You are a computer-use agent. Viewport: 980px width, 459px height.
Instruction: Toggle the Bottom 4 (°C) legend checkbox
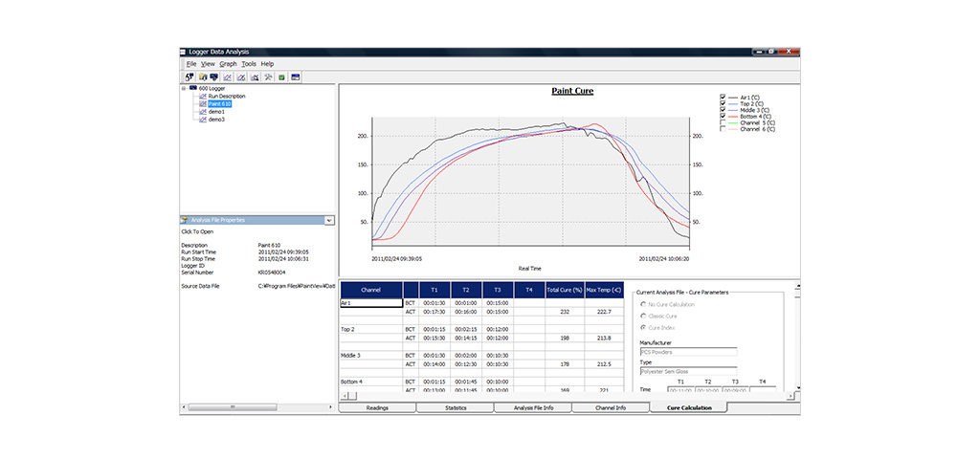(x=724, y=116)
